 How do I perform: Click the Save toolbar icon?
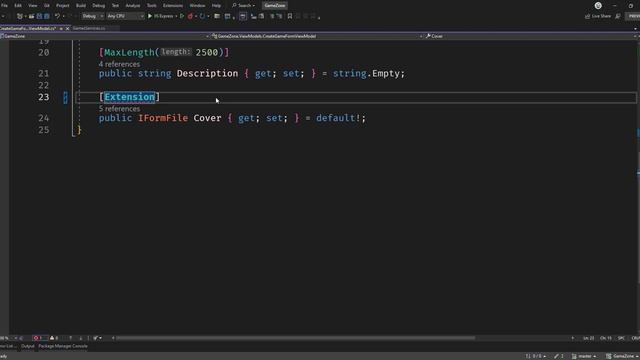[39, 16]
